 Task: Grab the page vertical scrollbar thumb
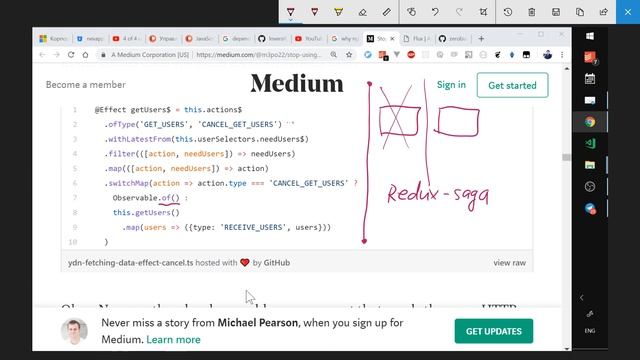[x=567, y=157]
